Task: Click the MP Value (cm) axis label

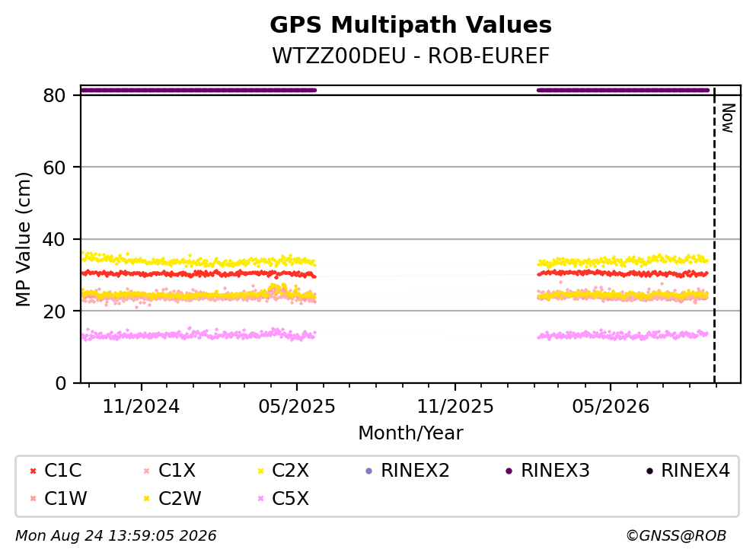Action: [x=23, y=239]
